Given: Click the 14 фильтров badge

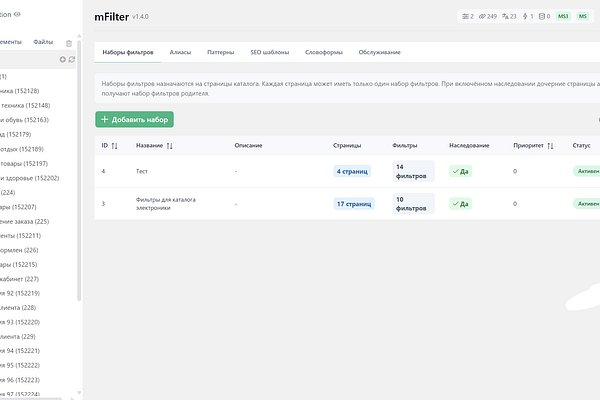Looking at the screenshot, I should coord(413,171).
